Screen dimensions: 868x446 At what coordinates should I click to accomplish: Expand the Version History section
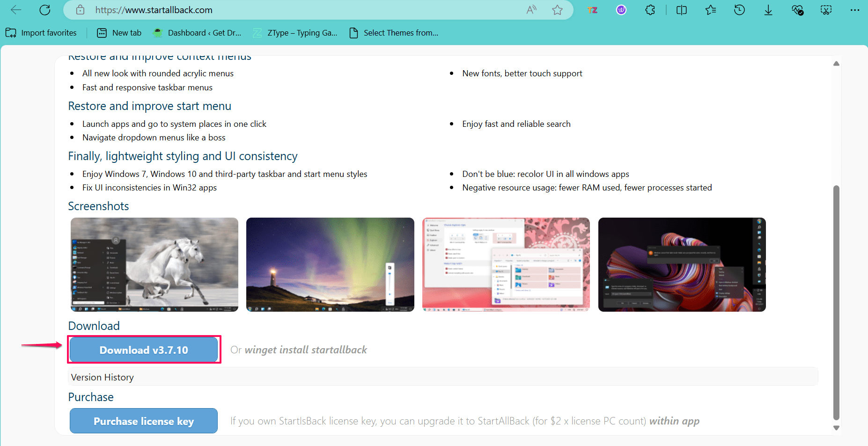443,377
